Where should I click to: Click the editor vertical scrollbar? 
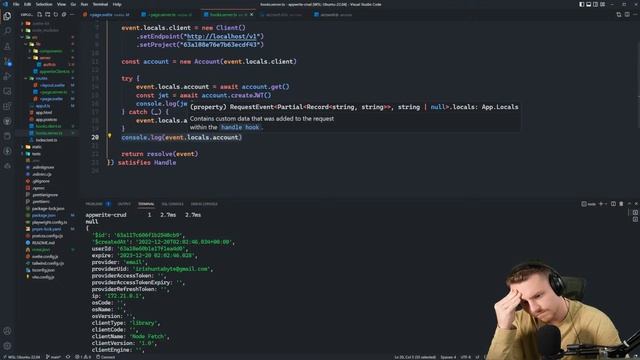click(638, 98)
